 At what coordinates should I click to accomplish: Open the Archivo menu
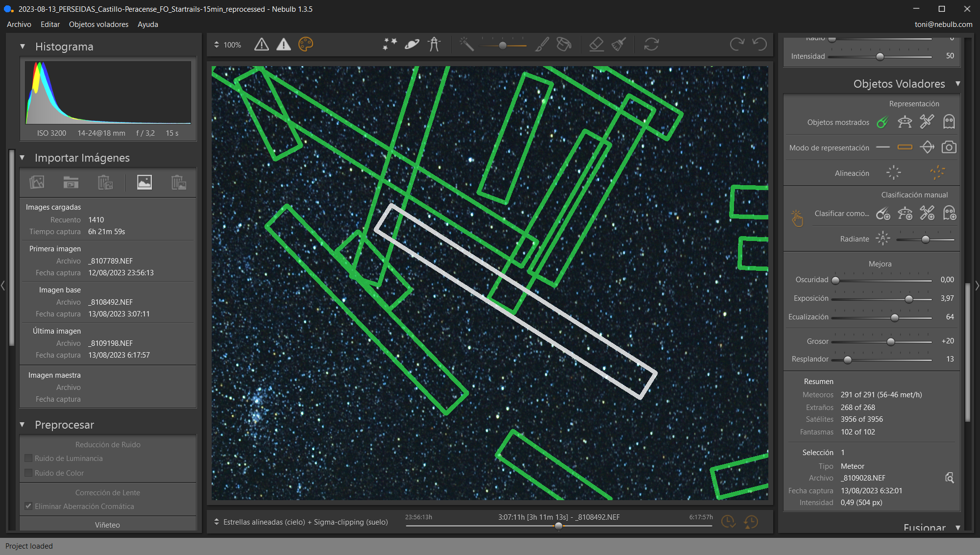pyautogui.click(x=19, y=24)
